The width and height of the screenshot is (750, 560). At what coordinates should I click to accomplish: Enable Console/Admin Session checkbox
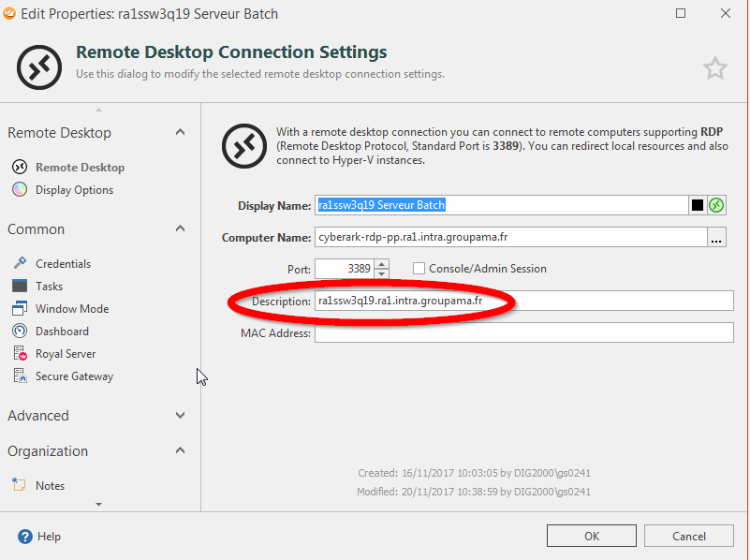[419, 269]
